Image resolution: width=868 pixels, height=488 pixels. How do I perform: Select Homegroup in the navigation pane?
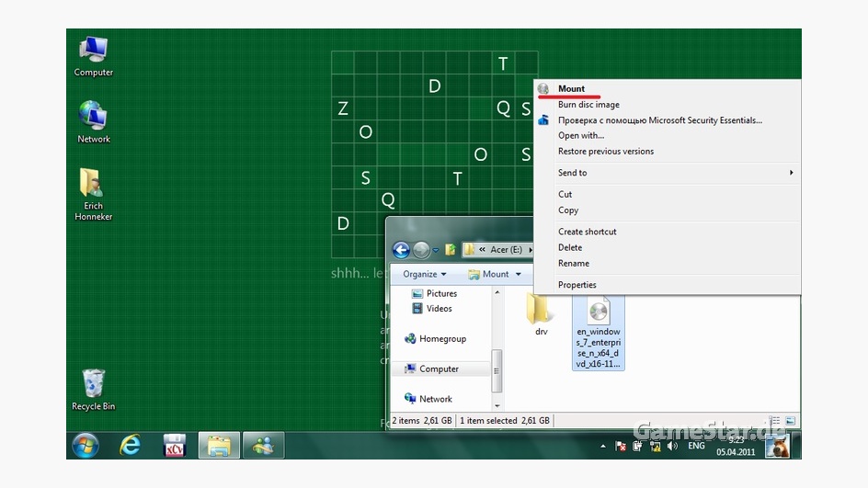[x=441, y=339]
